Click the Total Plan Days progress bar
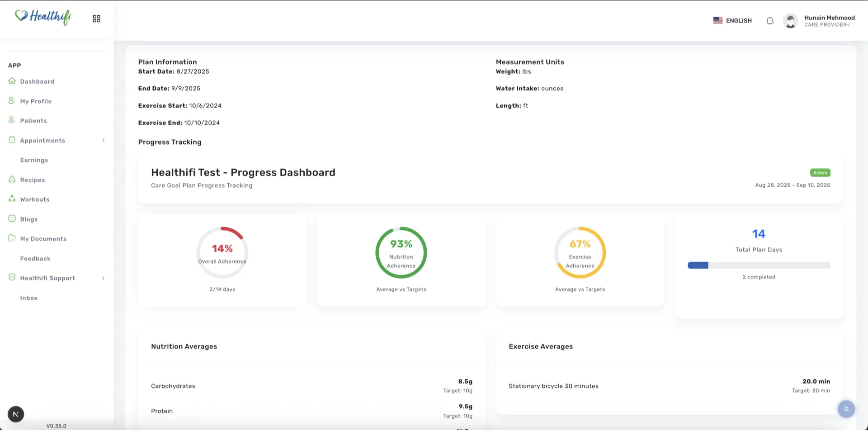The image size is (868, 430). pos(759,265)
